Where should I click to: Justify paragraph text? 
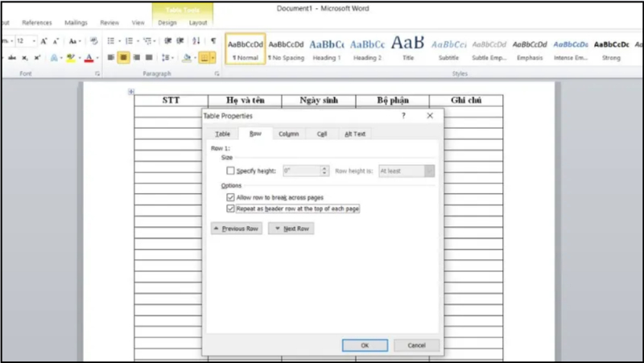pos(149,57)
